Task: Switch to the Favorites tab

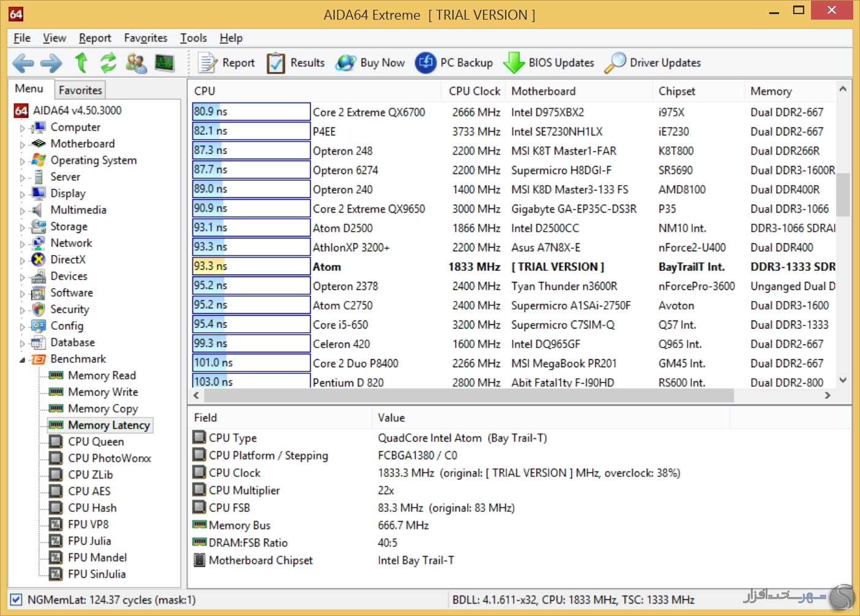Action: [x=80, y=90]
